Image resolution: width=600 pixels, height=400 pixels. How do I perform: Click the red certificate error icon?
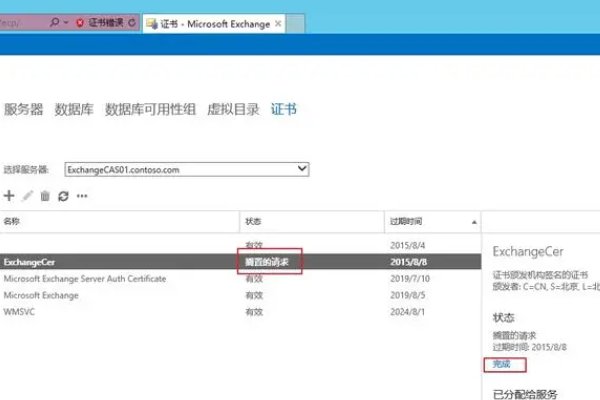80,23
